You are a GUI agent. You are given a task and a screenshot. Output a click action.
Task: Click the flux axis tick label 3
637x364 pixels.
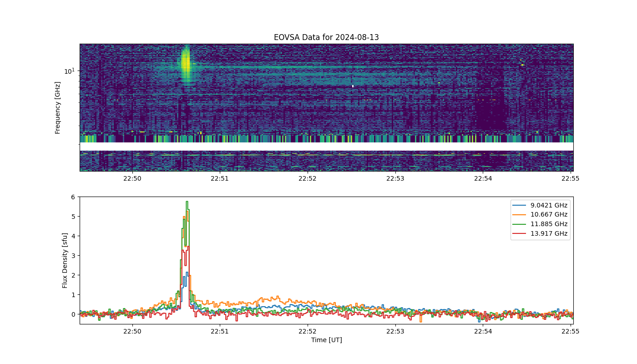click(x=73, y=255)
